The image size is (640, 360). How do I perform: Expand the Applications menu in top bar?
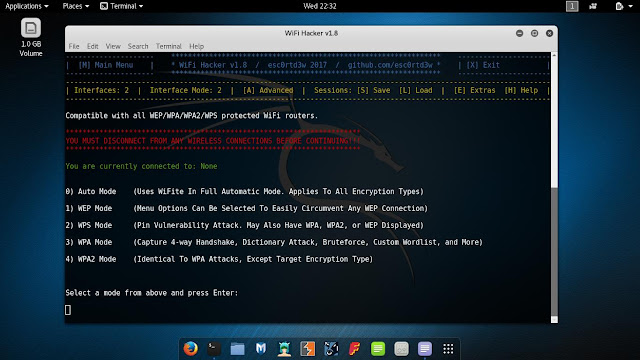tap(27, 6)
